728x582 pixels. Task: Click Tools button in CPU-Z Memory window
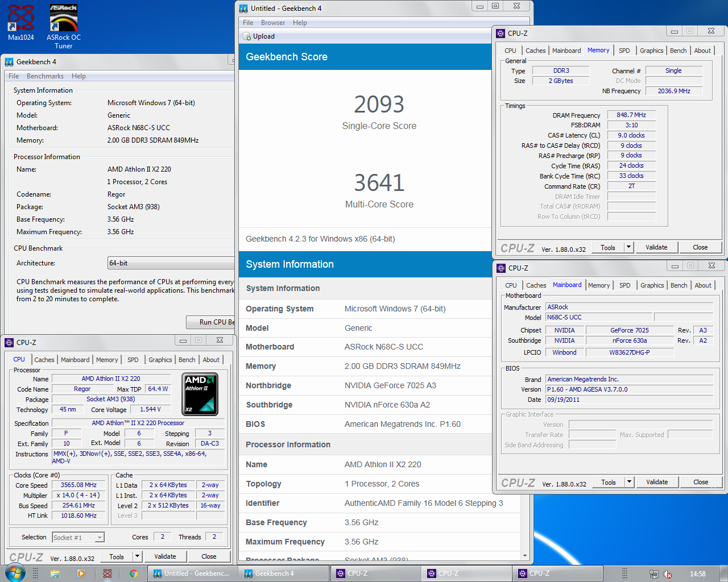608,247
